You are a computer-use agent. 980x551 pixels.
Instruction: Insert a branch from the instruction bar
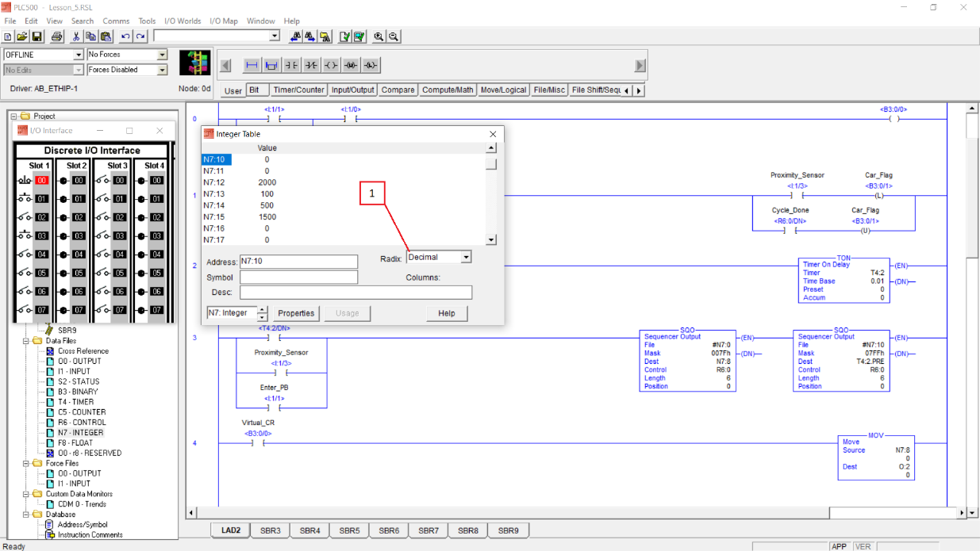271,65
